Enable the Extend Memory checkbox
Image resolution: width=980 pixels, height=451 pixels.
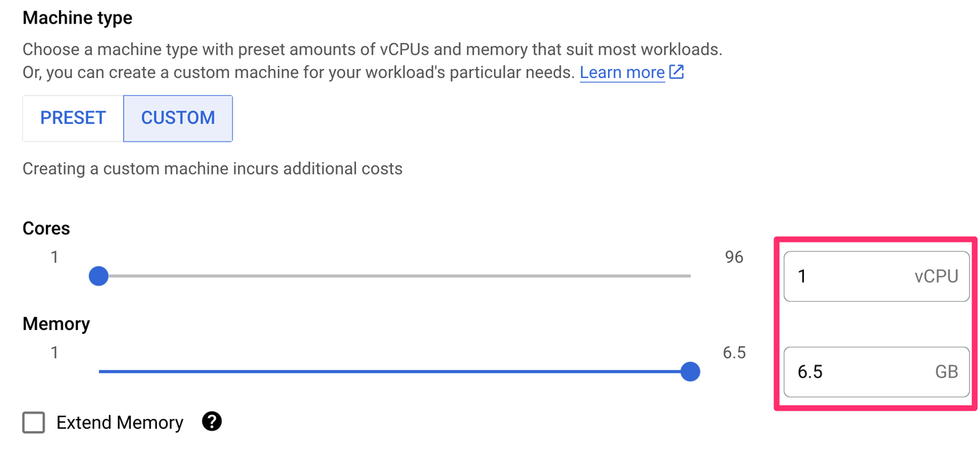34,422
